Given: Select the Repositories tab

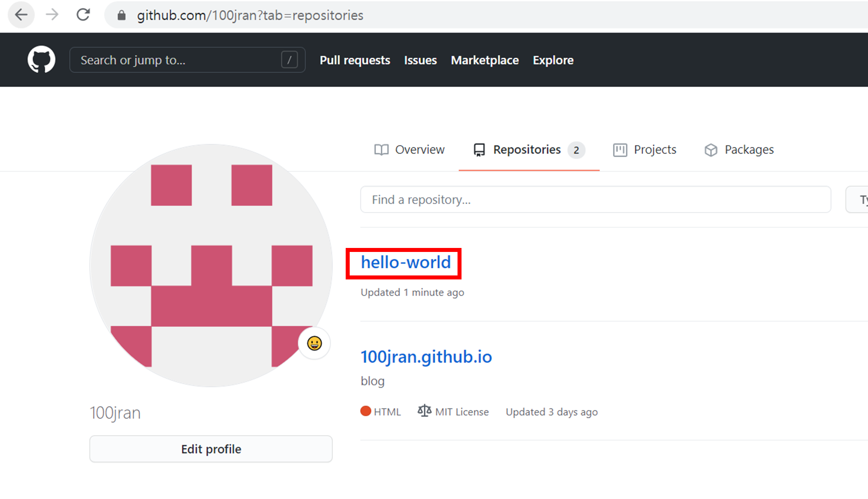Looking at the screenshot, I should pos(529,150).
